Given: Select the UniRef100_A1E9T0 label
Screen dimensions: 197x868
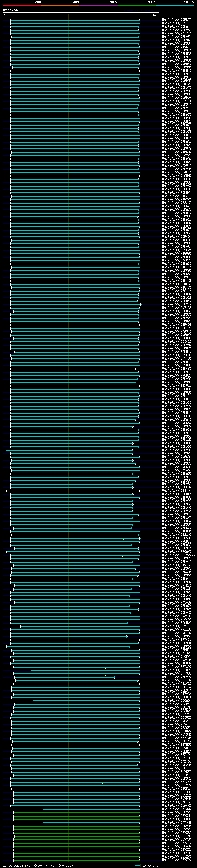Looking at the screenshot, I should (177, 690).
